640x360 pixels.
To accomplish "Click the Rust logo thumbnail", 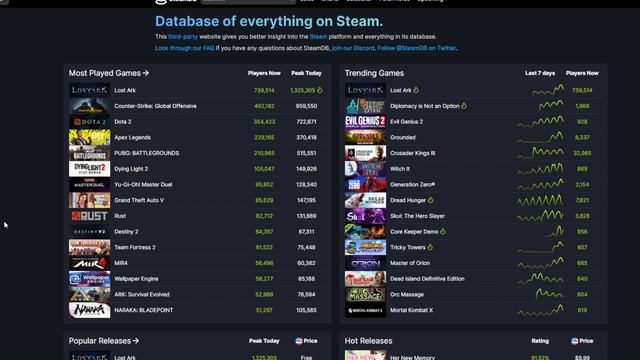I will tap(89, 216).
